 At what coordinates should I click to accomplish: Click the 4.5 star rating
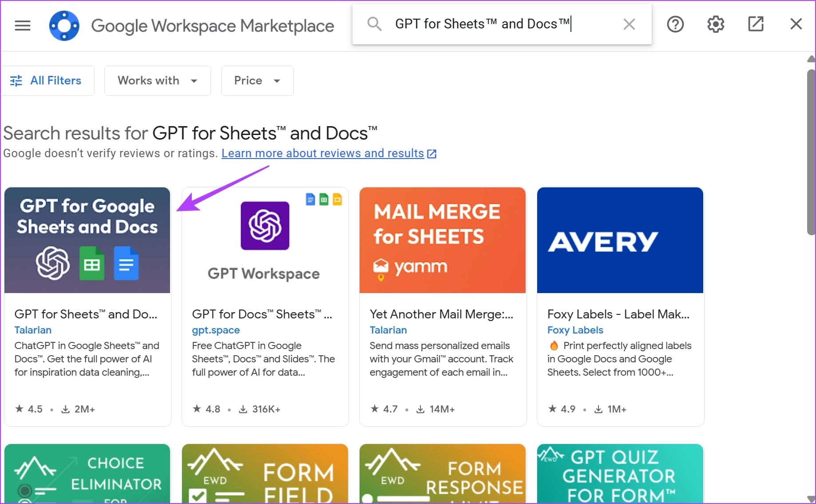pos(29,409)
